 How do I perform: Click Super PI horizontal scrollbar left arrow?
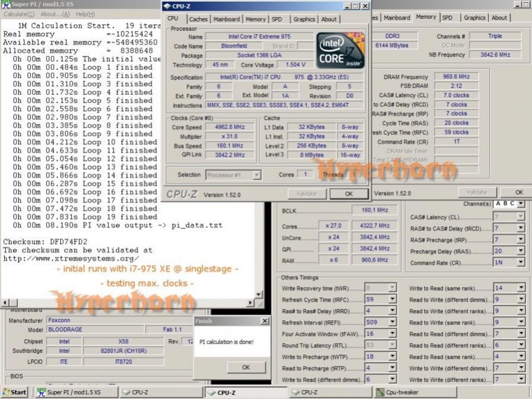coord(5,303)
